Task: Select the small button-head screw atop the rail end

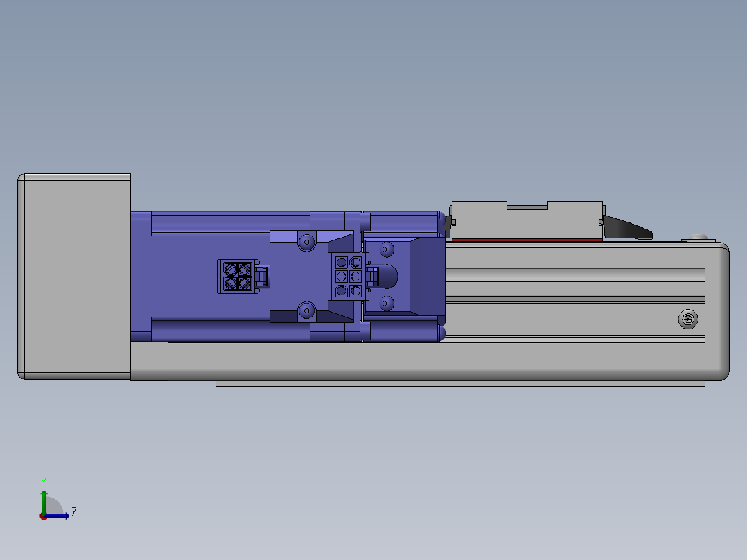Action: coord(698,237)
